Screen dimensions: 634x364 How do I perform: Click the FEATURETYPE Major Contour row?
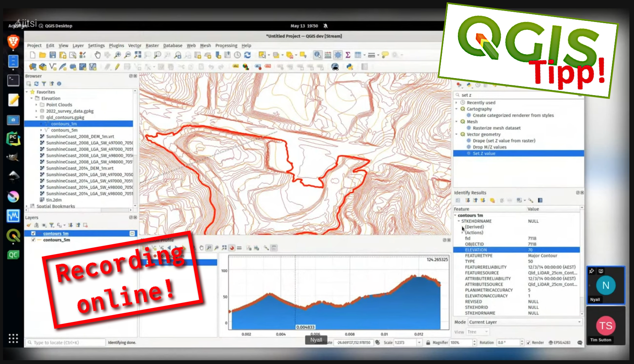(x=516, y=256)
